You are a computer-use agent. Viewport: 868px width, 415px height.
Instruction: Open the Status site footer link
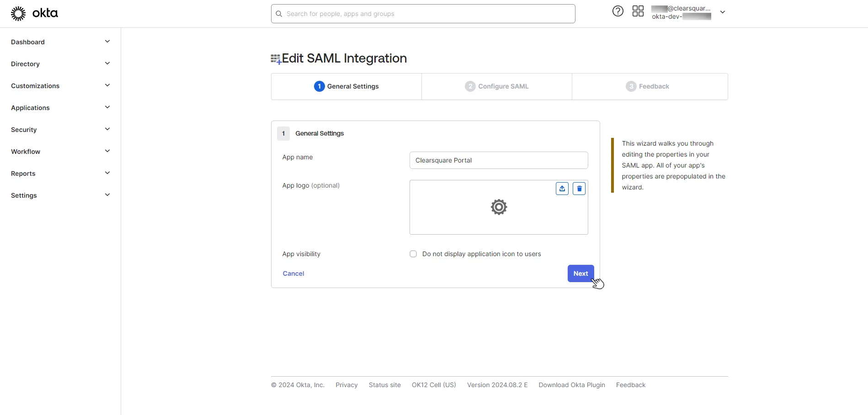click(x=385, y=385)
